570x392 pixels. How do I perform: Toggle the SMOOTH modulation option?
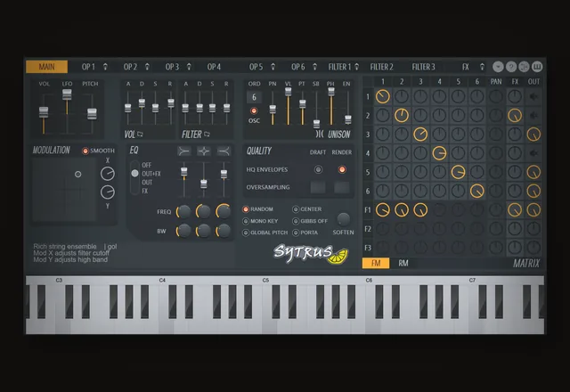pos(85,151)
